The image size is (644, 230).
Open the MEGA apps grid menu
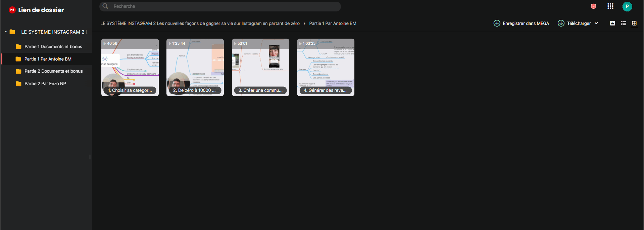click(610, 6)
